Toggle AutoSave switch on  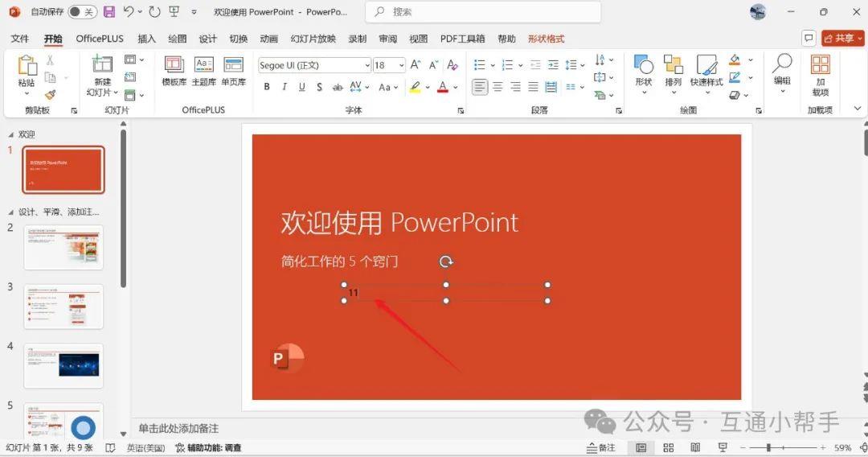tap(82, 11)
